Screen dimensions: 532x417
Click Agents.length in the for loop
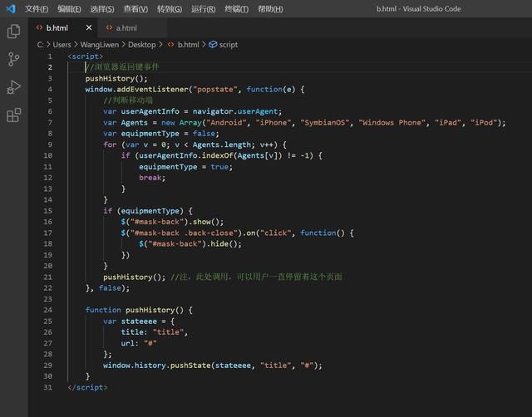222,145
